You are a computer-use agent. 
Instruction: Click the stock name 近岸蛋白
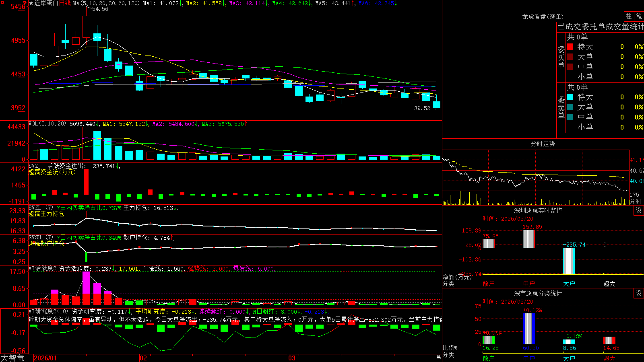[x=46, y=3]
